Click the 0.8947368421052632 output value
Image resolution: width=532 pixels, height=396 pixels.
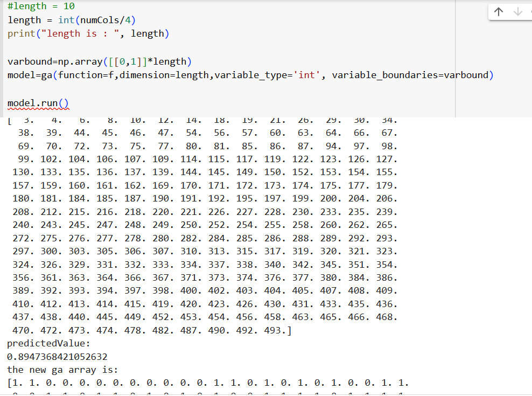pos(57,357)
